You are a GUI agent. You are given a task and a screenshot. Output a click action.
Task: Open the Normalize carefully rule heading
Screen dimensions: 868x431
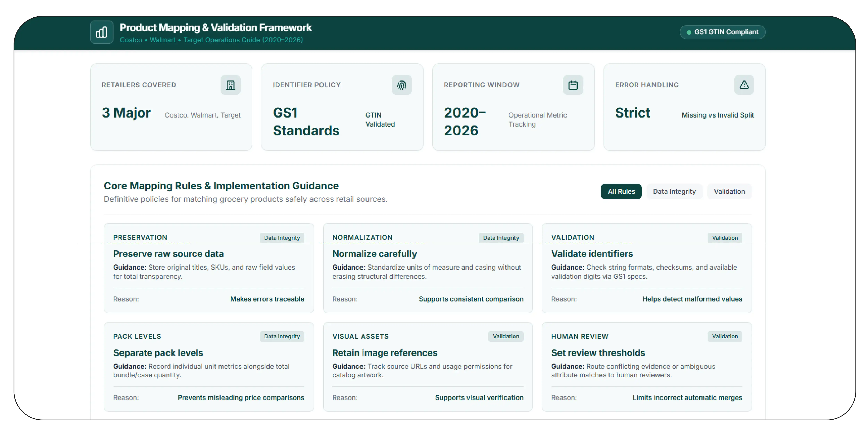coord(374,254)
